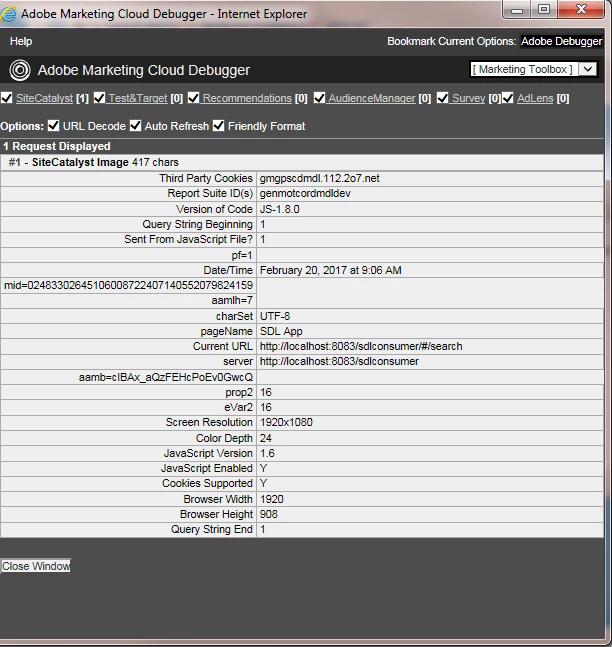The height and width of the screenshot is (647, 612).
Task: Select the eVar2 value 16
Action: pyautogui.click(x=266, y=407)
